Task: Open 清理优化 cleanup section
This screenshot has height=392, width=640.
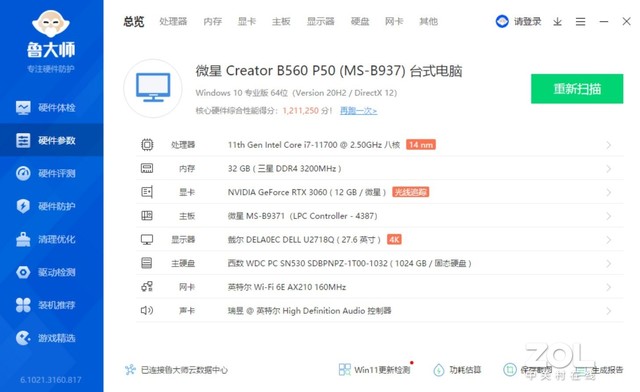Action: tap(51, 239)
